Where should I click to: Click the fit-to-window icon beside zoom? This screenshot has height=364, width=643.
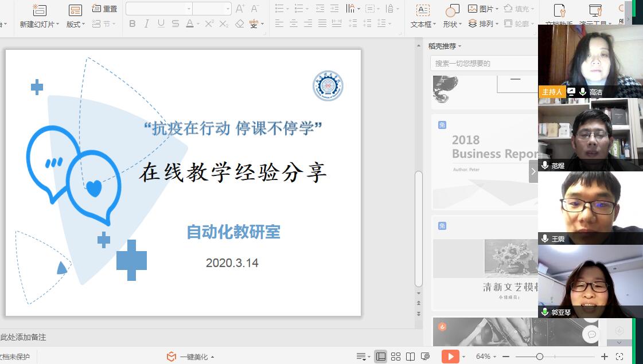620,357
